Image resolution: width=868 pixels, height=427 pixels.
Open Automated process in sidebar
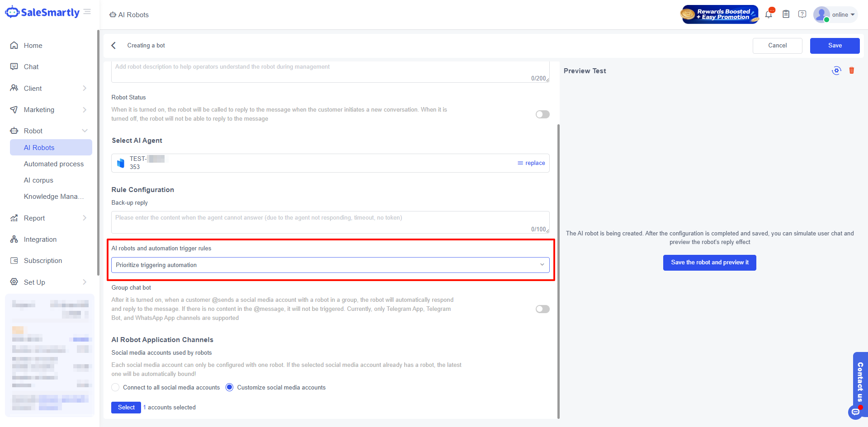click(x=54, y=164)
